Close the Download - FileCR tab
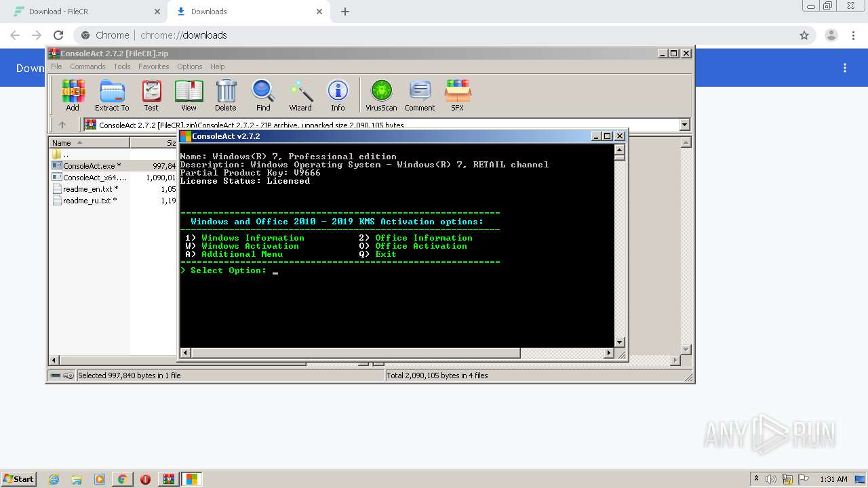 coord(157,12)
